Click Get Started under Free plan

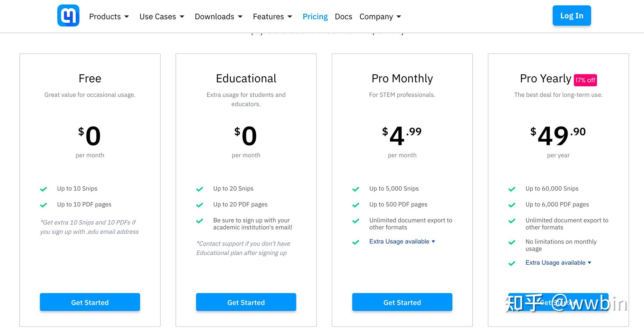click(x=90, y=302)
